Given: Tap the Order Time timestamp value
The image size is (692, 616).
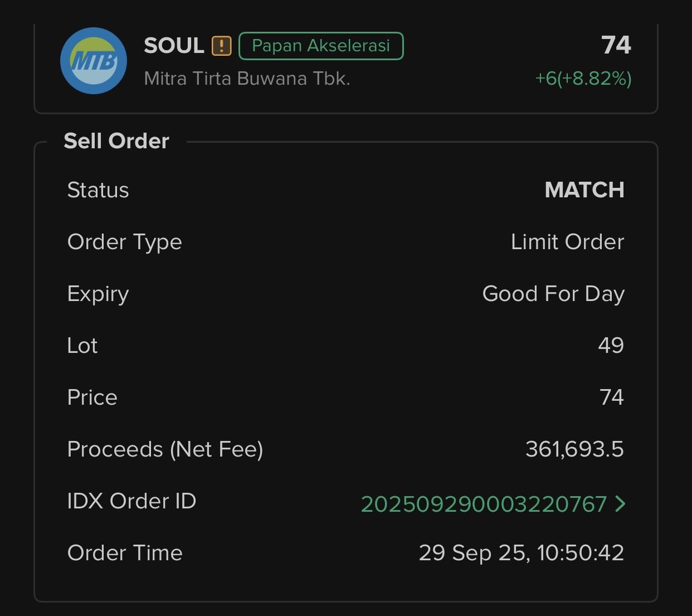Looking at the screenshot, I should coord(521,553).
